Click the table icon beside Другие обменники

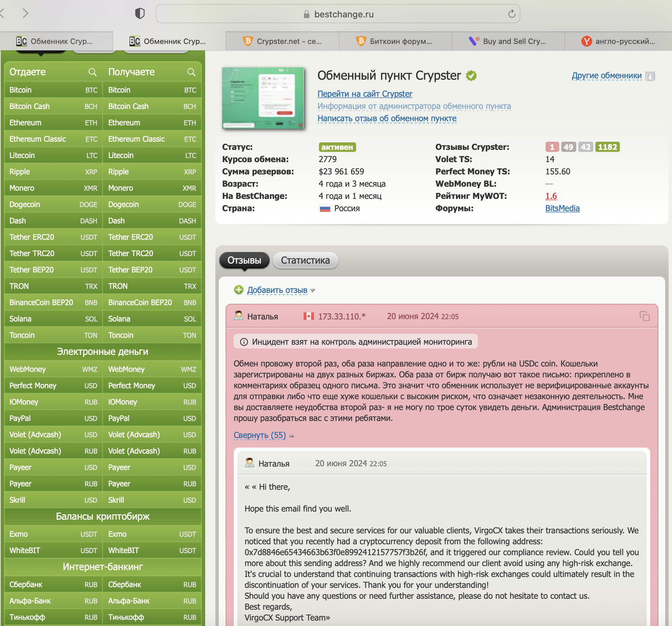pyautogui.click(x=650, y=76)
